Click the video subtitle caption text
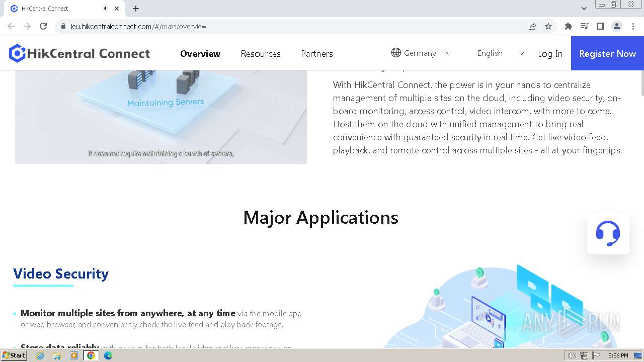This screenshot has width=644, height=362. tap(161, 153)
